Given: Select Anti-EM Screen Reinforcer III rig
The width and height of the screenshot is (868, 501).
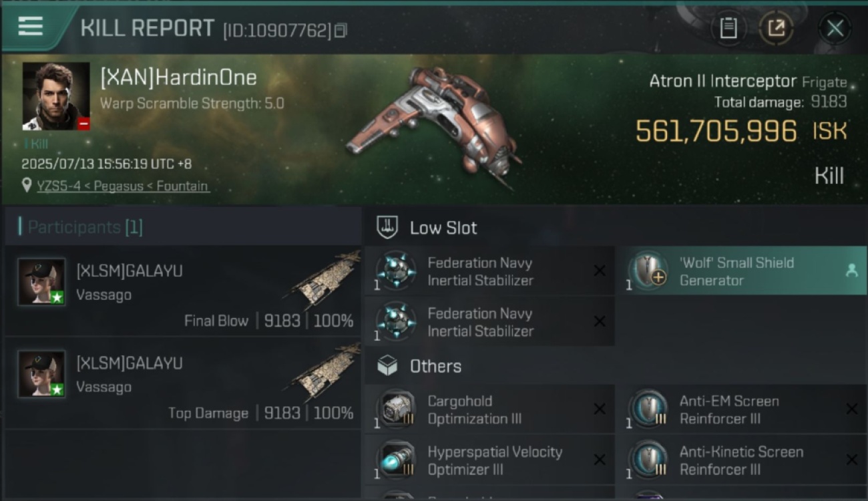Looking at the screenshot, I should point(742,409).
